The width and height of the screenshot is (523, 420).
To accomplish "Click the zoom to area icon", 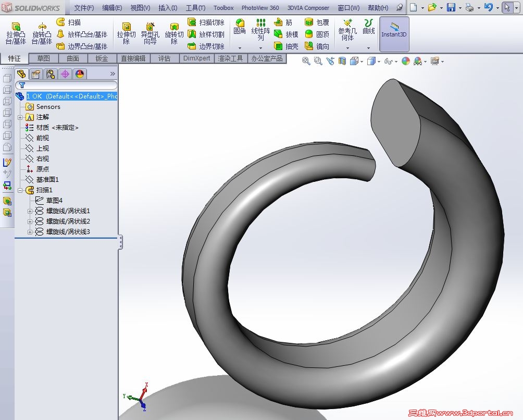I will click(x=318, y=61).
